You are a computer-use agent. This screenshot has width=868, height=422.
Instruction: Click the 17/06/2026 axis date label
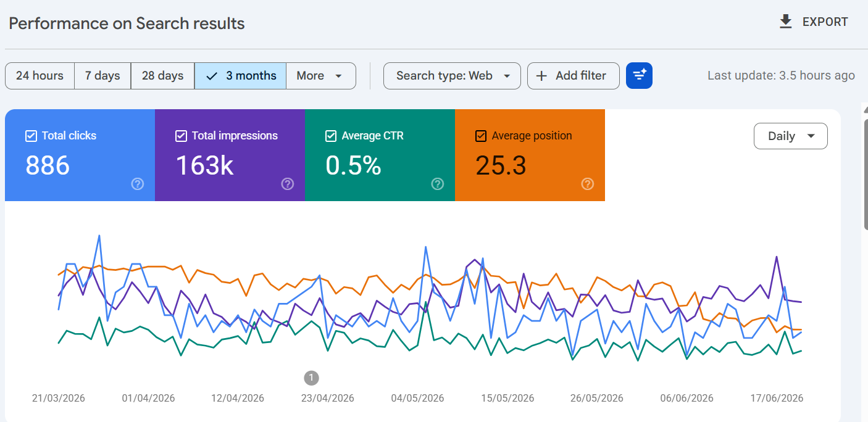point(777,398)
